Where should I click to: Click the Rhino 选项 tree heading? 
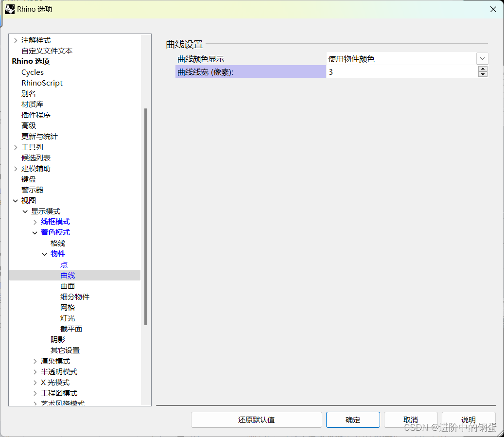coord(31,61)
